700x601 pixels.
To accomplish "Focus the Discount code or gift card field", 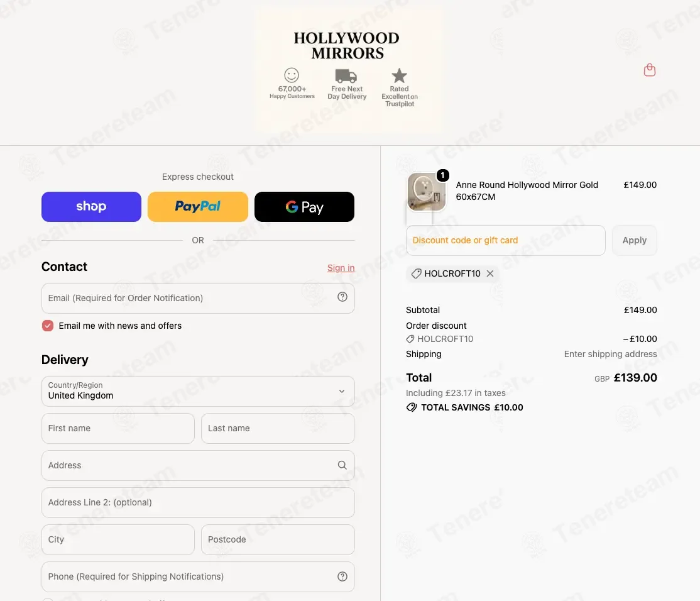I will click(x=506, y=240).
